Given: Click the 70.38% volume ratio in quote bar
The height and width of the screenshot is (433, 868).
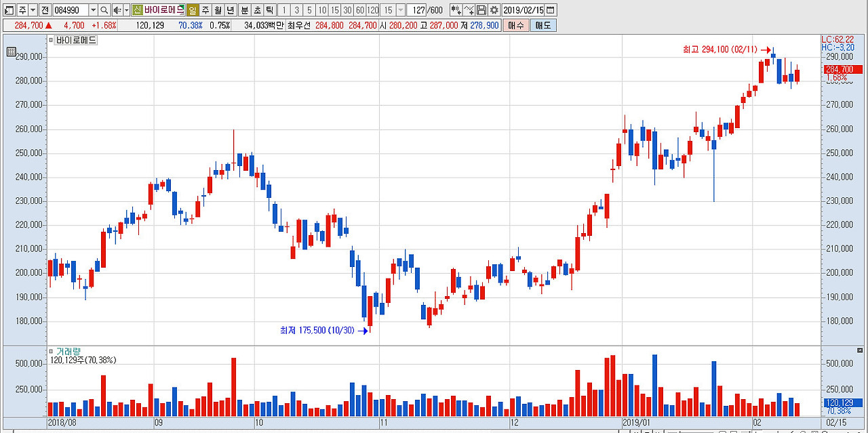Looking at the screenshot, I should (x=191, y=25).
